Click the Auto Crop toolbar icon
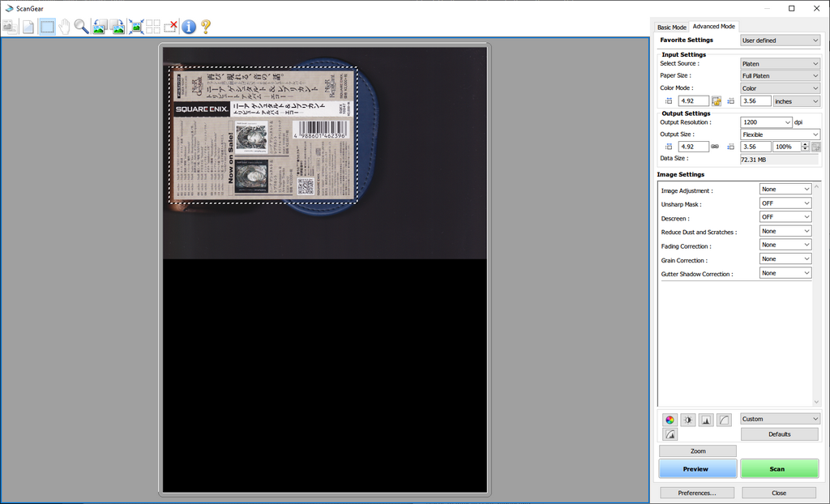This screenshot has width=830, height=504. click(136, 27)
